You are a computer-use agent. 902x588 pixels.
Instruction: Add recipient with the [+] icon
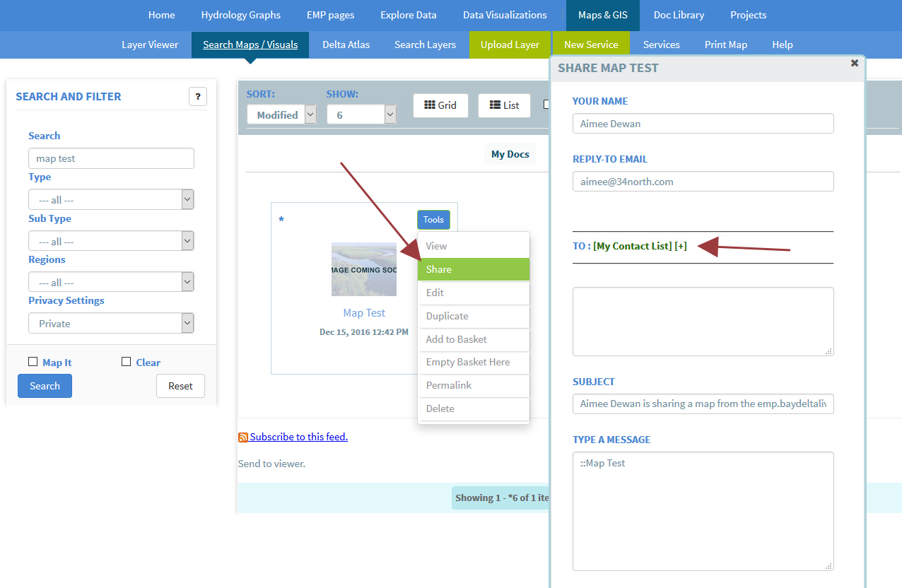click(x=680, y=246)
